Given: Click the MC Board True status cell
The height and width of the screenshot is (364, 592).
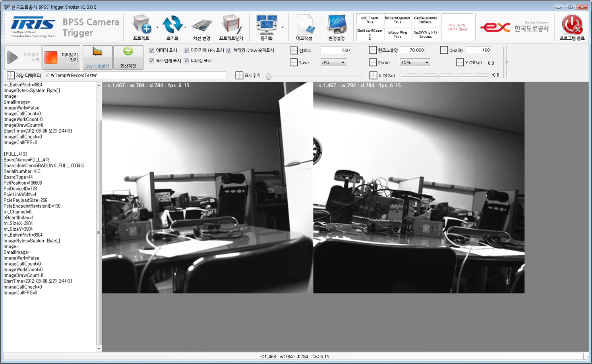Looking at the screenshot, I should coord(370,20).
